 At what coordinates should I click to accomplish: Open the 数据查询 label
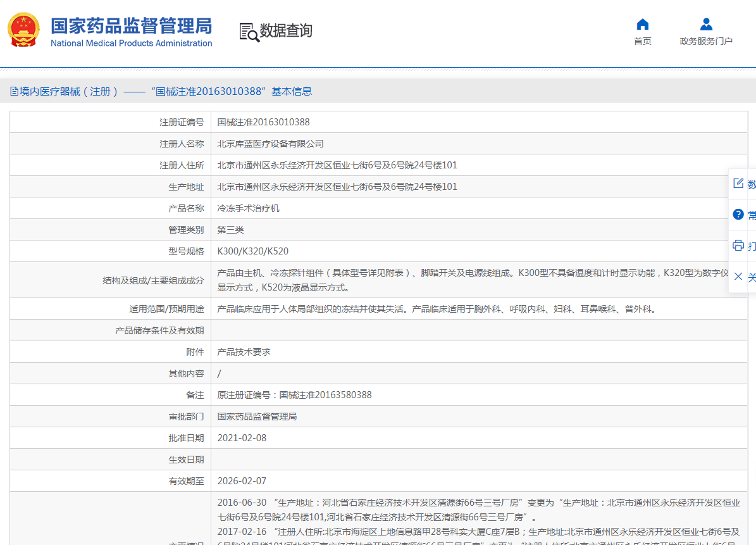(x=286, y=30)
